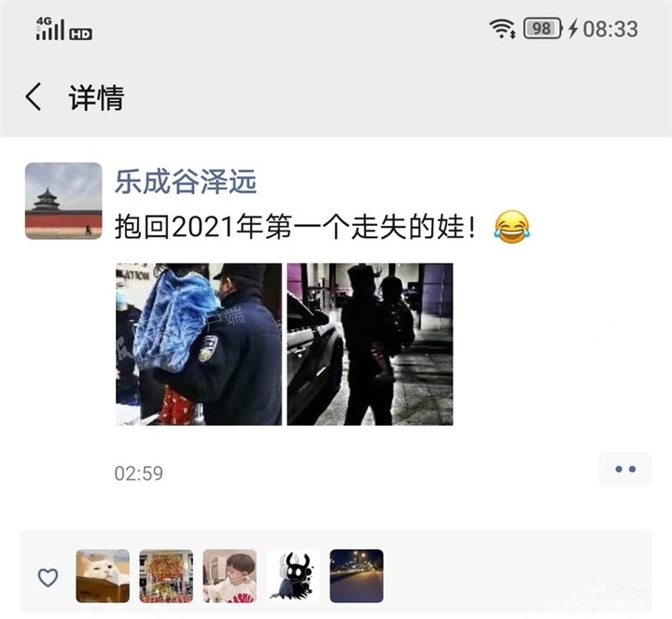Screen dimensions: 672x619
Task: Open the two-dot more options button
Action: (624, 469)
